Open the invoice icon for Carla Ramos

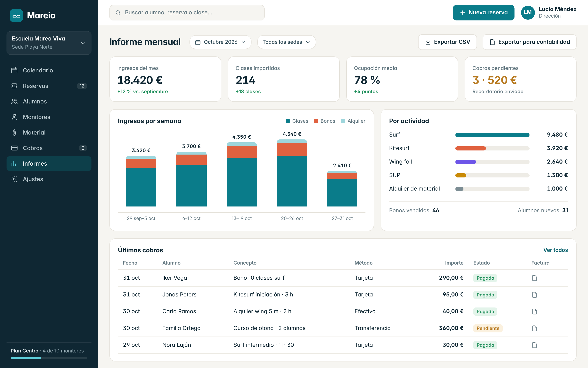click(534, 312)
